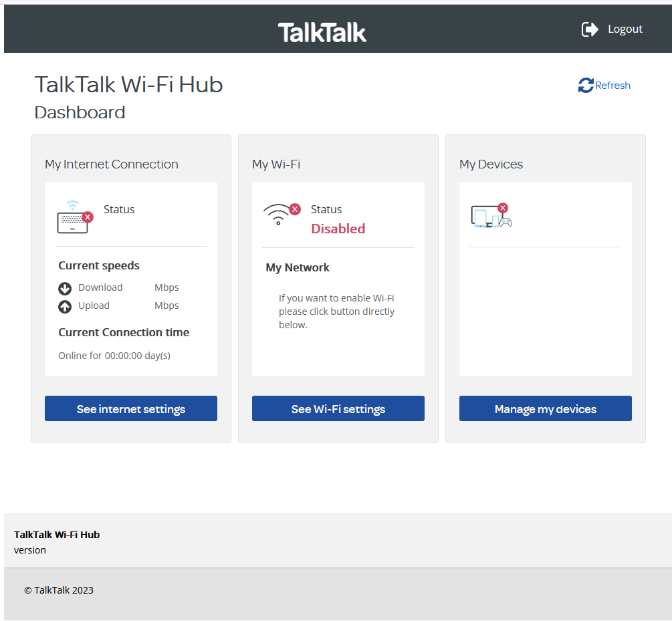
Task: Open the internet settings page
Action: (x=130, y=408)
